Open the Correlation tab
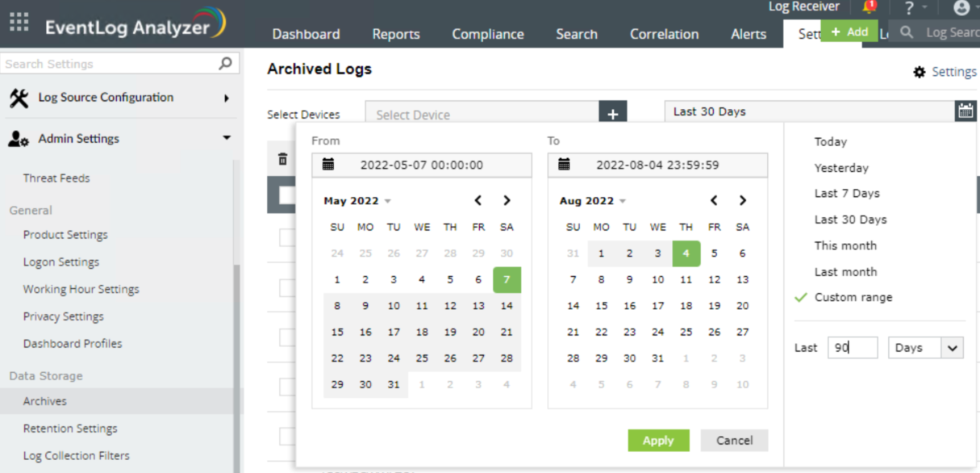The height and width of the screenshot is (473, 980). point(665,34)
